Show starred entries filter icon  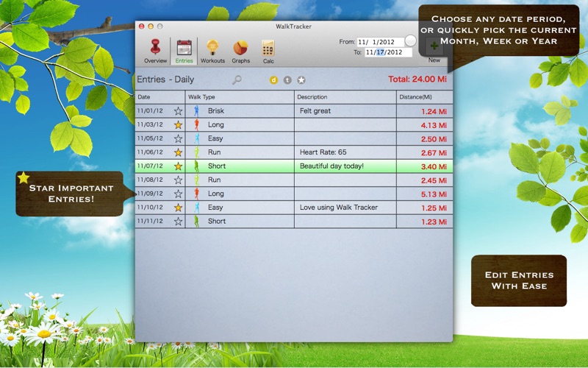click(x=301, y=80)
